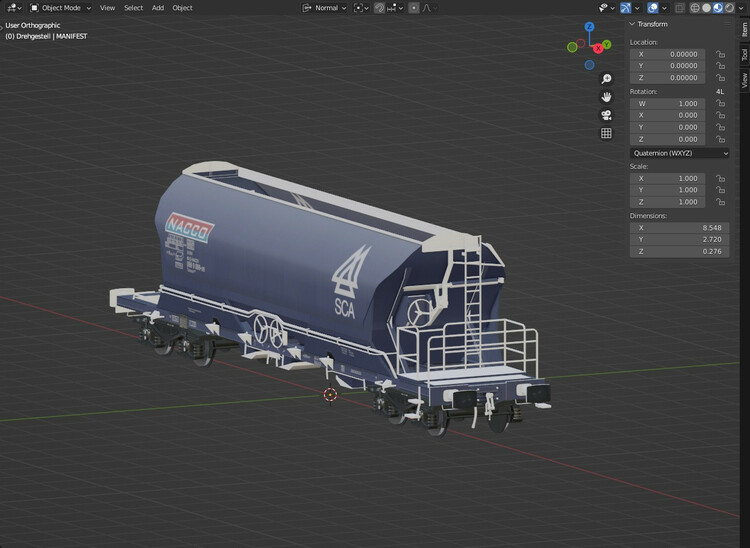Lock the Rotation X value
The image size is (750, 548).
[720, 115]
